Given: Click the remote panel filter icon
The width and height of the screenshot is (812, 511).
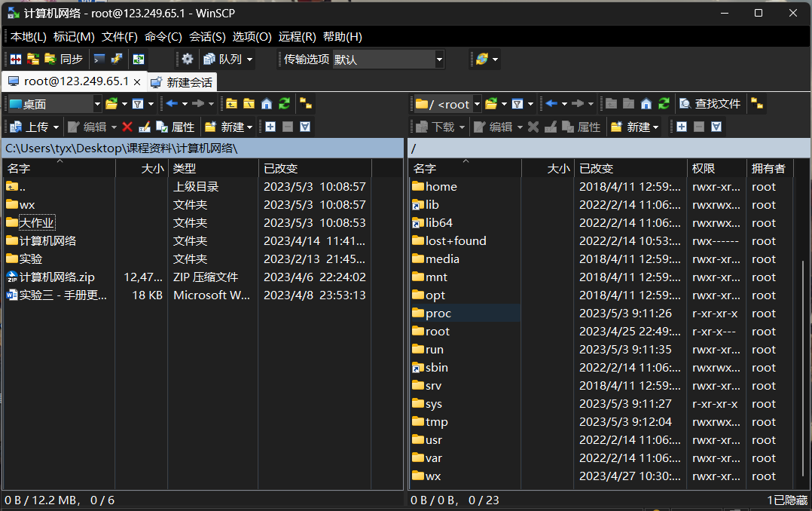Looking at the screenshot, I should click(517, 104).
